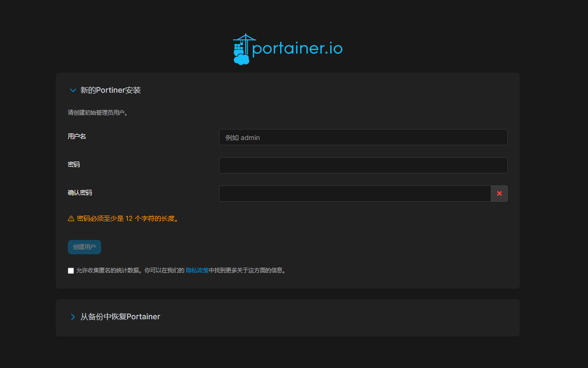The image size is (588, 368).
Task: Collapse the 新的Portiner安装 section chevron
Action: (73, 90)
